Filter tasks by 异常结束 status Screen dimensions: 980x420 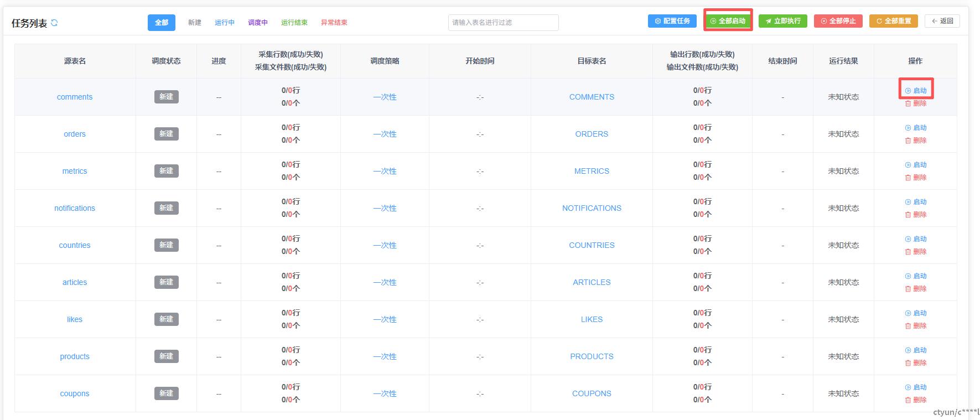click(334, 23)
